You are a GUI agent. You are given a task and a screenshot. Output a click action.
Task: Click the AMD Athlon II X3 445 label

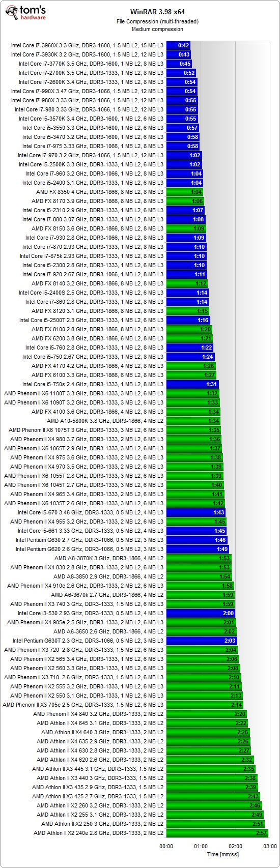pyautogui.click(x=98, y=769)
